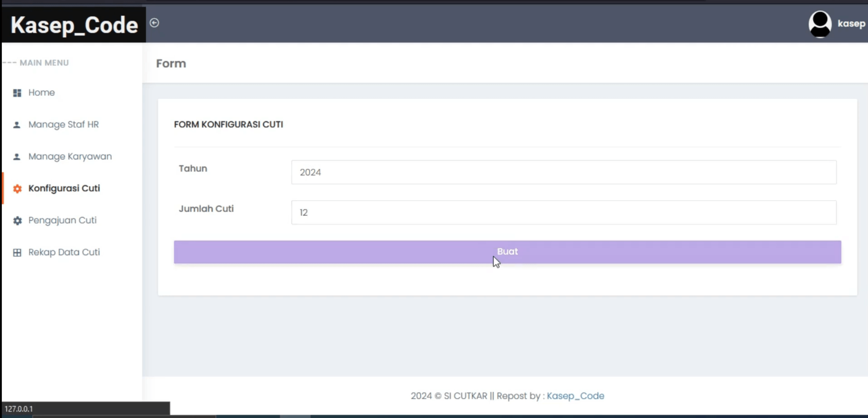Collapse sidebar with the arrow circle icon
Viewport: 868px width, 418px height.
154,23
